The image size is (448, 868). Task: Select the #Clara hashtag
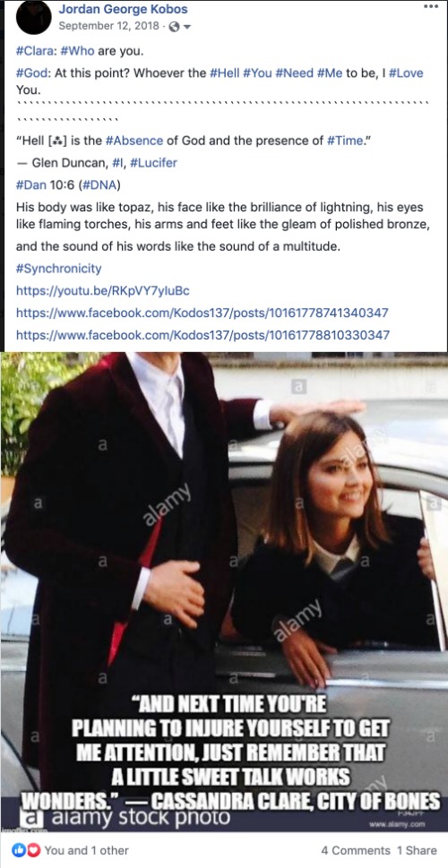tap(34, 51)
